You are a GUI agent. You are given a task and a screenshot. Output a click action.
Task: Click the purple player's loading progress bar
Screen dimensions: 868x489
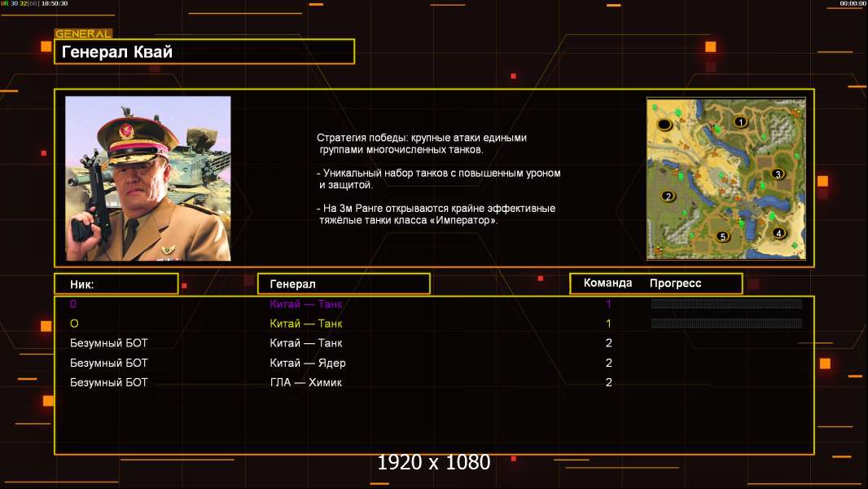pos(726,303)
